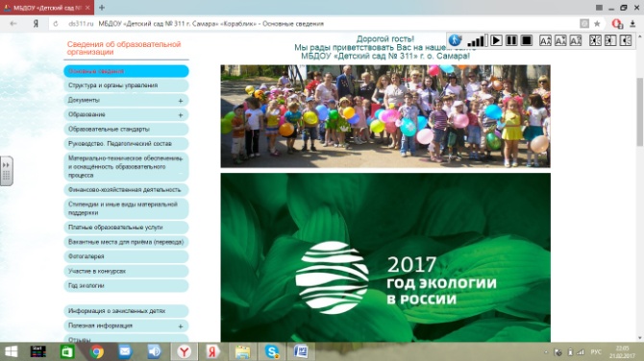Expand the Документы submenu
This screenshot has width=644, height=361.
tap(181, 101)
